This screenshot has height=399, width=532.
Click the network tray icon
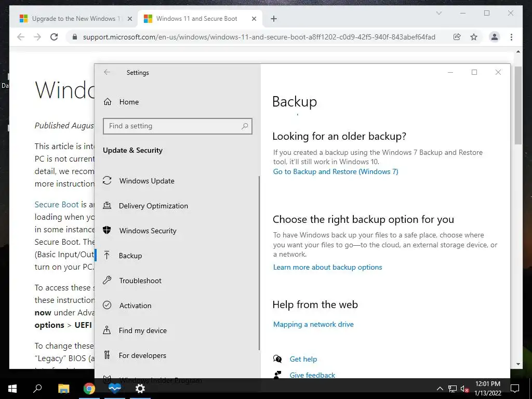[x=453, y=389]
